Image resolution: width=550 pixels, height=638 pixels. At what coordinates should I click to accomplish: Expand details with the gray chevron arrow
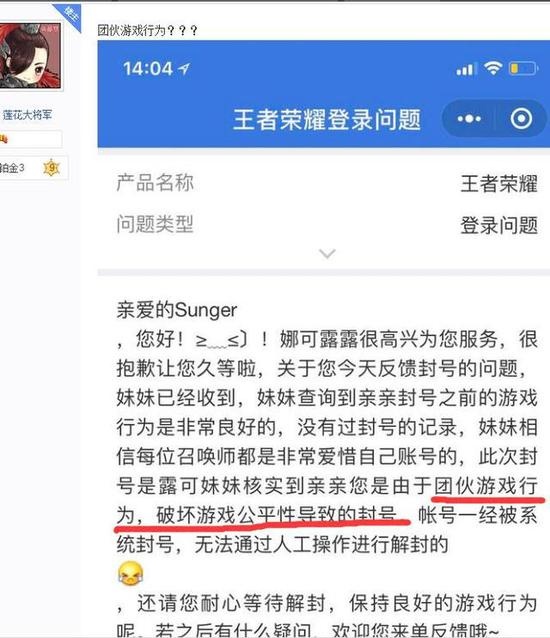pyautogui.click(x=327, y=253)
